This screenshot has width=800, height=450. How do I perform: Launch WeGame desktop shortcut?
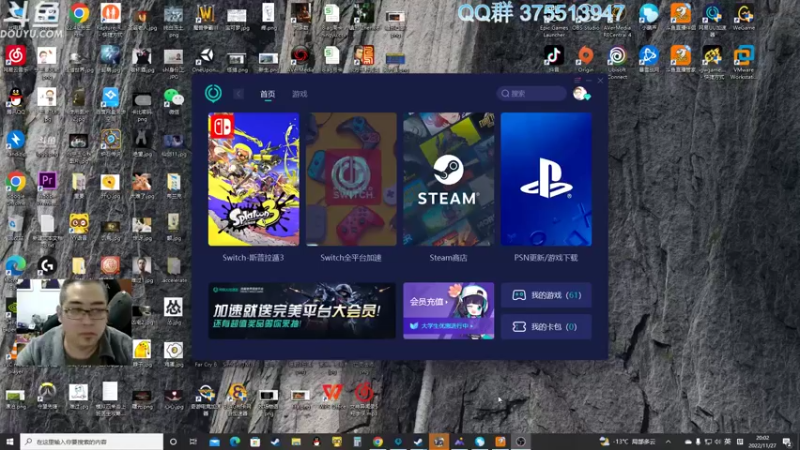tap(744, 16)
